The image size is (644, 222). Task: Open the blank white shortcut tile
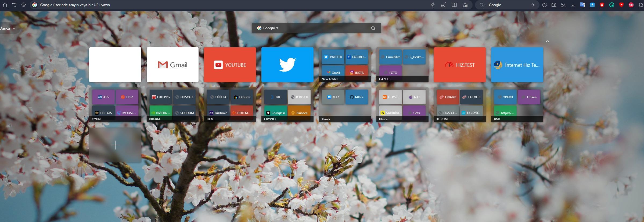(x=115, y=65)
